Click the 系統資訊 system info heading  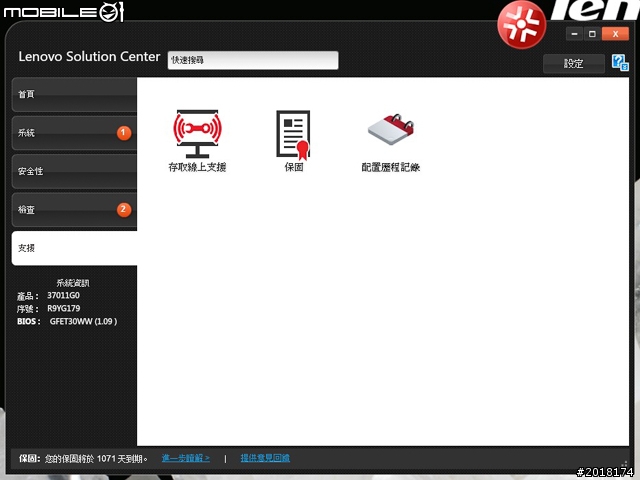pyautogui.click(x=73, y=282)
